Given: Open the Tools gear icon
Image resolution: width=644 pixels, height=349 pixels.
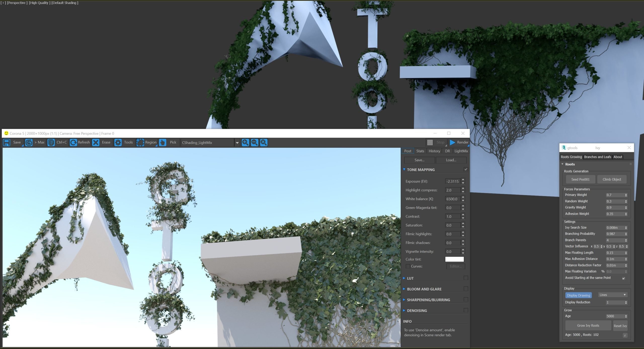Looking at the screenshot, I should [118, 143].
